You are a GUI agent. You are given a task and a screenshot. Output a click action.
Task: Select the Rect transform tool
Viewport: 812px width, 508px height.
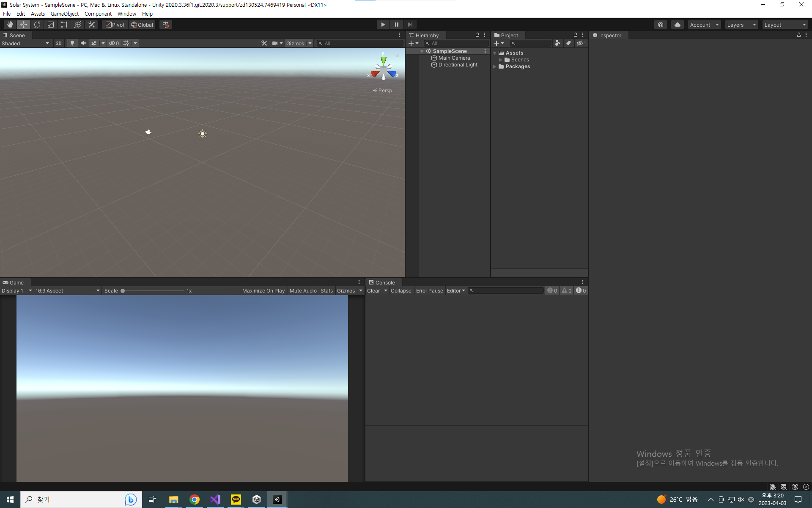(x=64, y=25)
